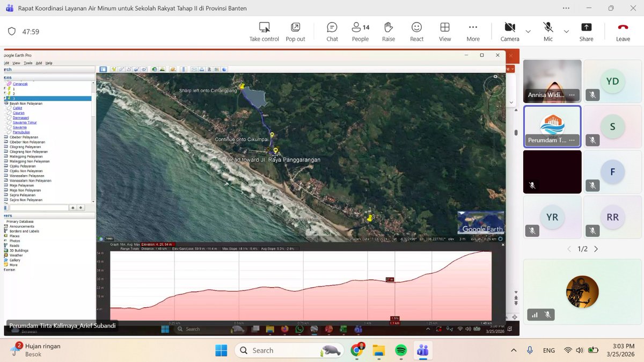Image resolution: width=644 pixels, height=362 pixels.
Task: Click the Windows taskbar Search box
Action: tap(289, 351)
